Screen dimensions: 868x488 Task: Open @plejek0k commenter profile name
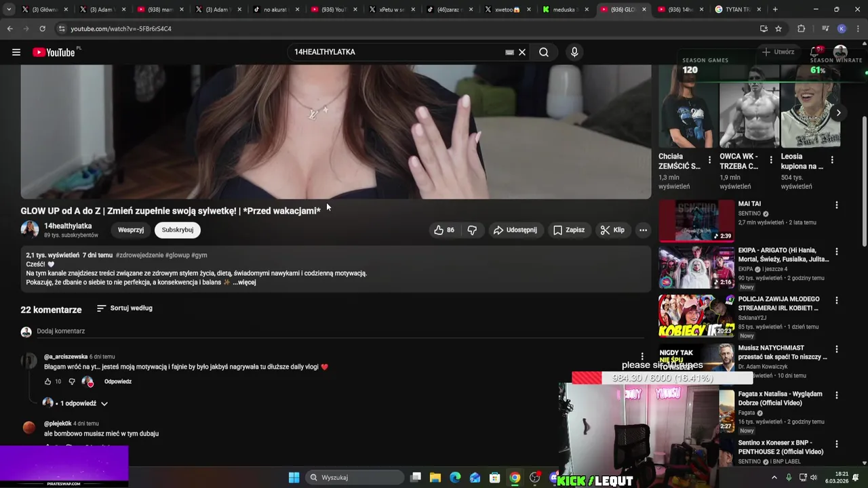pos(58,424)
